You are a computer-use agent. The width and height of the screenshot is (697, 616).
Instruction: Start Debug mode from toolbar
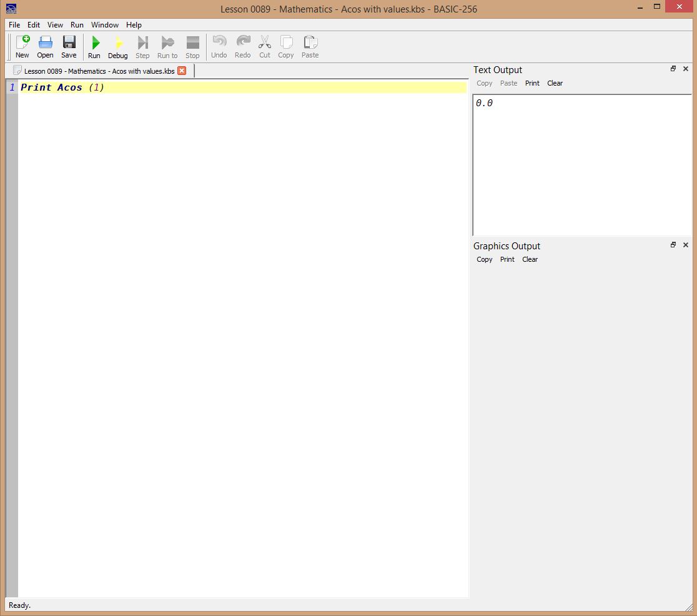click(x=117, y=47)
